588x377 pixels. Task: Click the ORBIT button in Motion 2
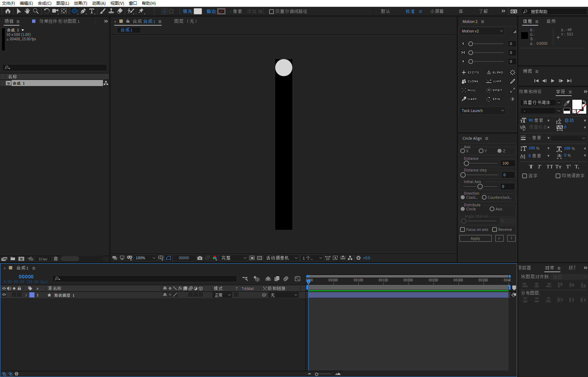[494, 90]
